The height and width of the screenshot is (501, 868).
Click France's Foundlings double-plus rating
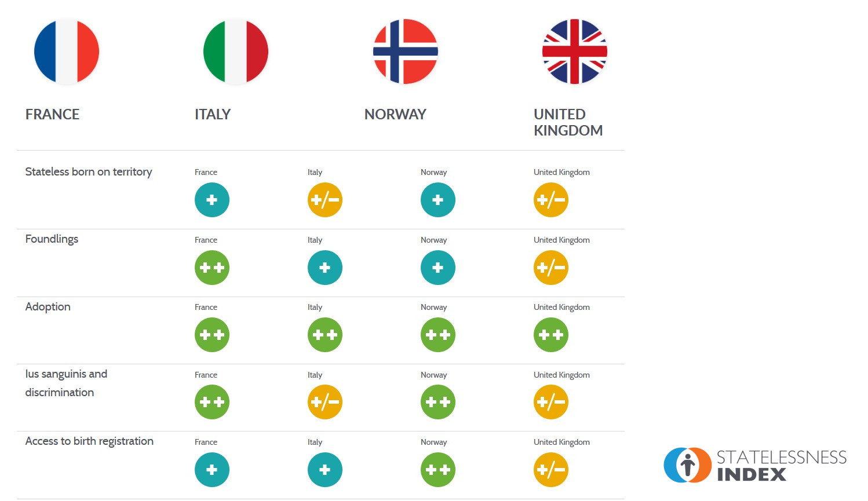[212, 268]
